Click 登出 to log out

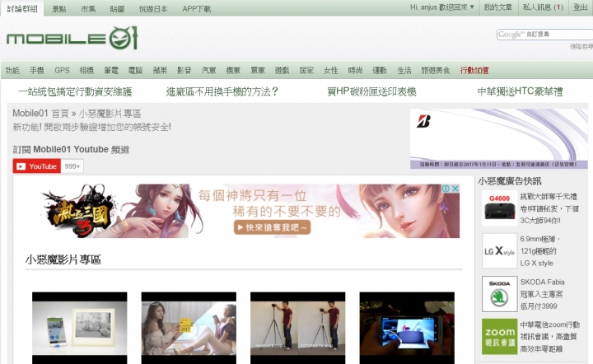580,7
